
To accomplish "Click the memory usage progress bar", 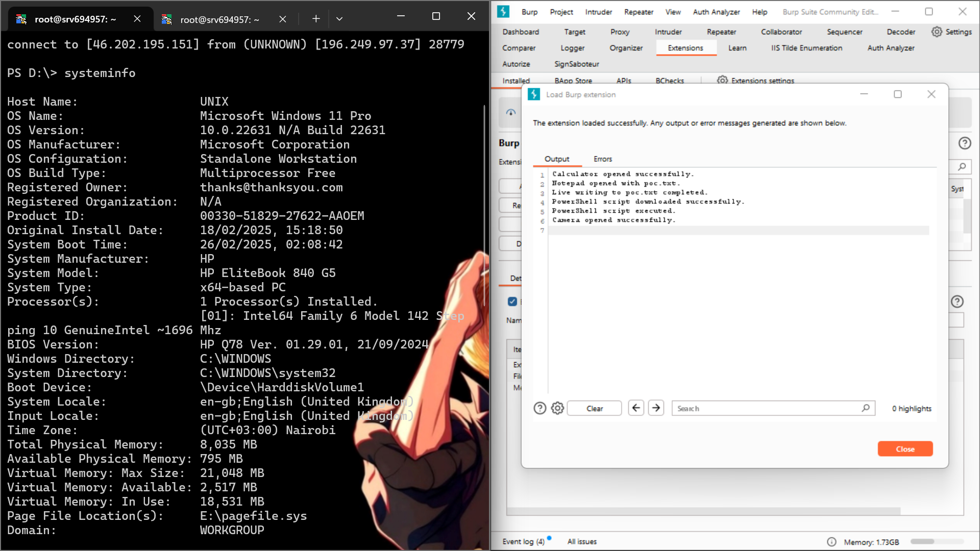I will coord(937,542).
